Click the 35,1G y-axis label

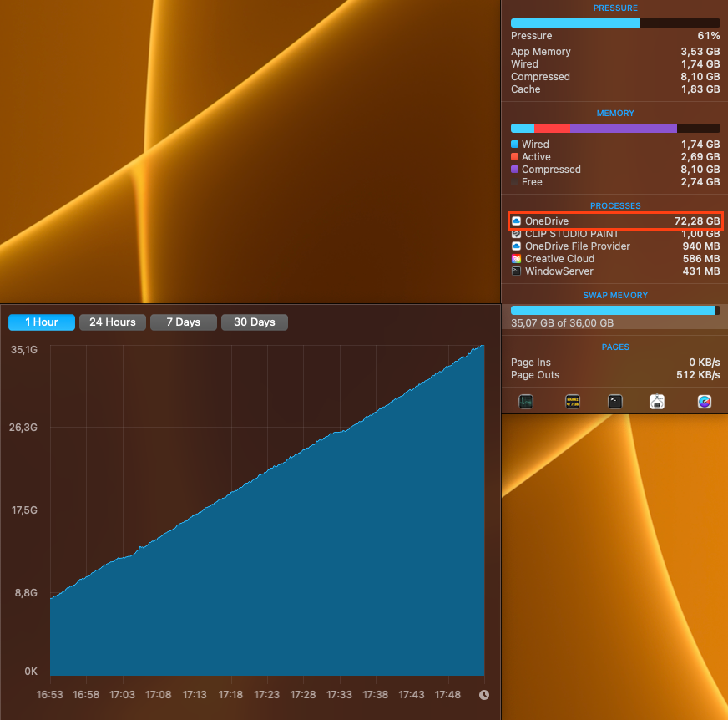click(23, 350)
